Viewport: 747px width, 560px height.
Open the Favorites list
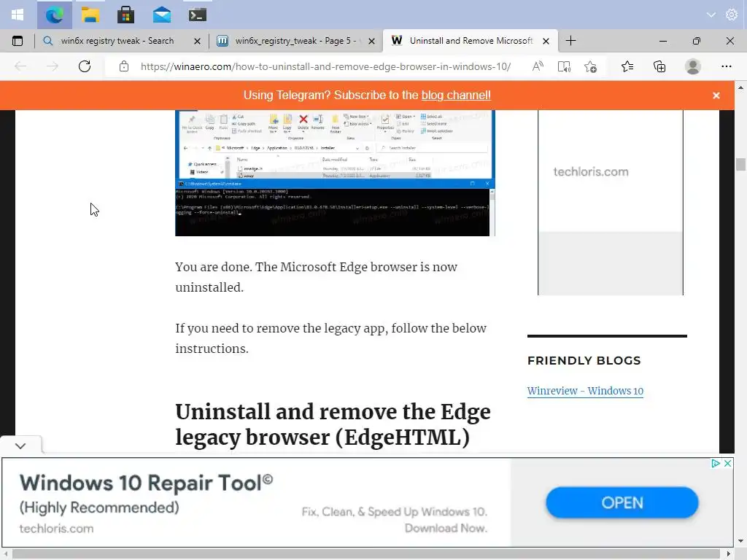coord(627,66)
